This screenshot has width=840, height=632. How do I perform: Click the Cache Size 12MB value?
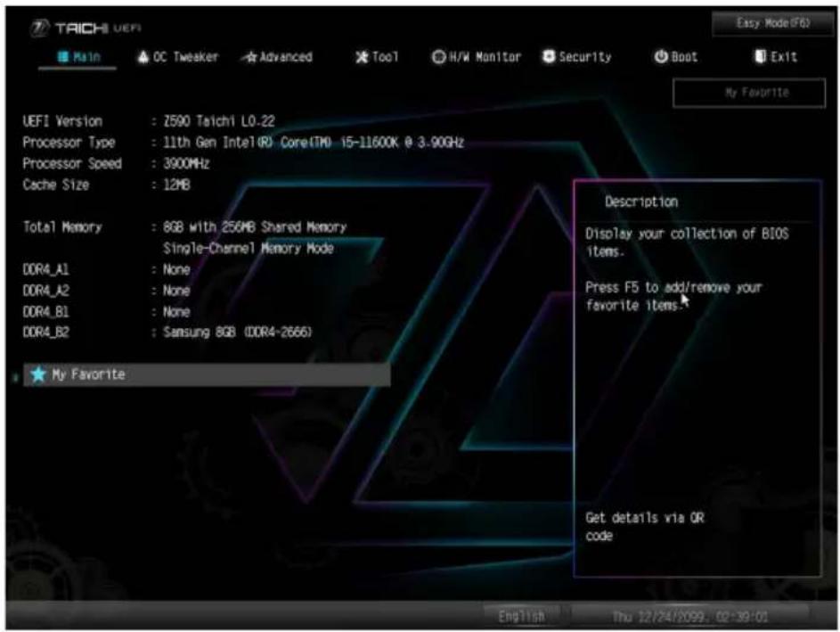click(x=176, y=185)
